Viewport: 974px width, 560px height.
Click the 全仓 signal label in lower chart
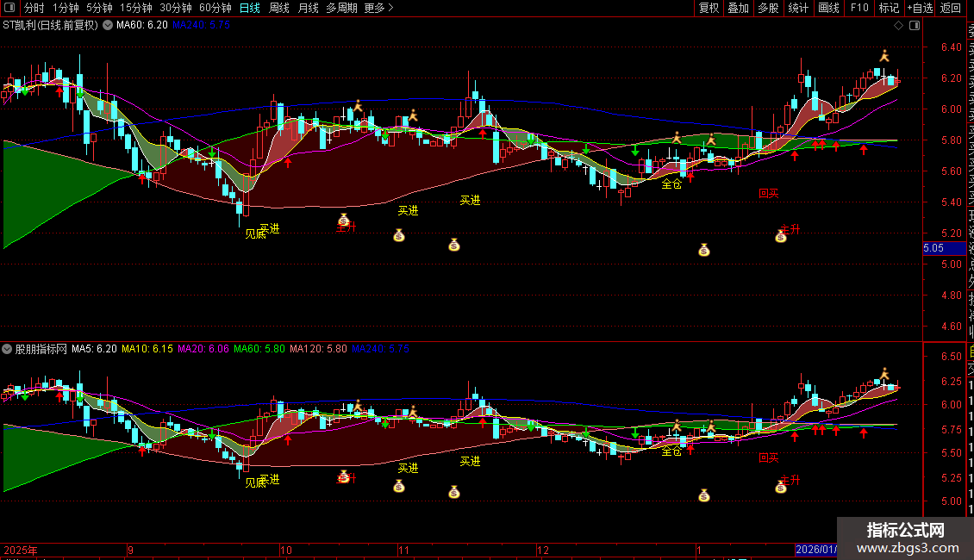tap(671, 451)
